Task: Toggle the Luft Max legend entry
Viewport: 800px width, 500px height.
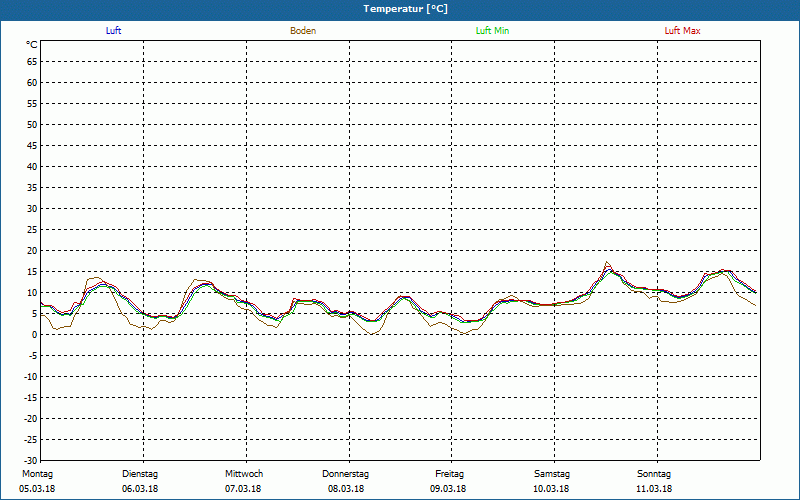Action: pos(683,31)
